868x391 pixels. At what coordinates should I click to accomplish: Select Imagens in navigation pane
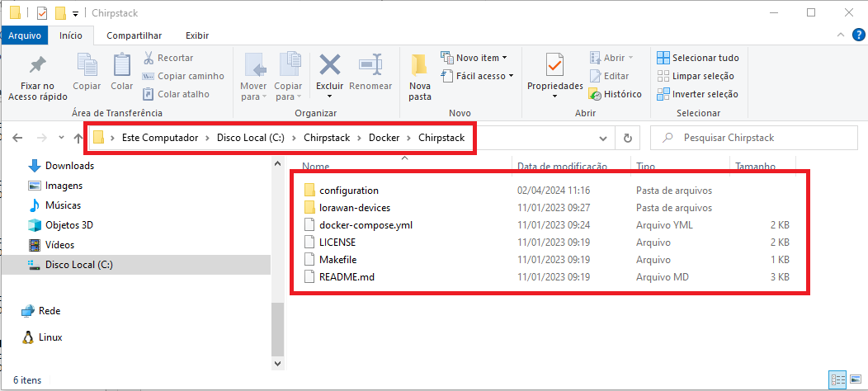55,186
